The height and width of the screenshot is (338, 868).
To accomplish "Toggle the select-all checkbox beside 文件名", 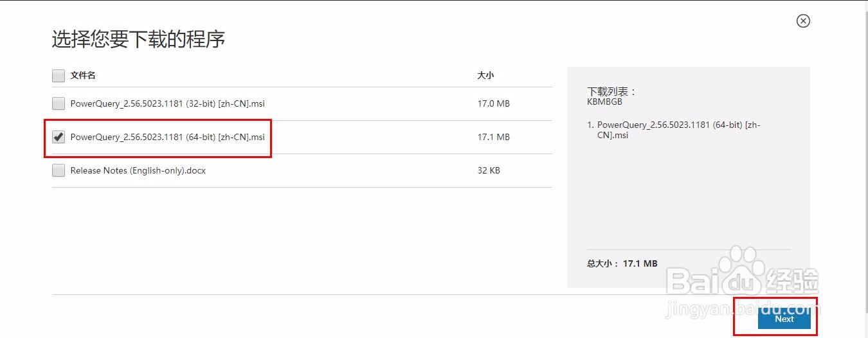I will [59, 76].
